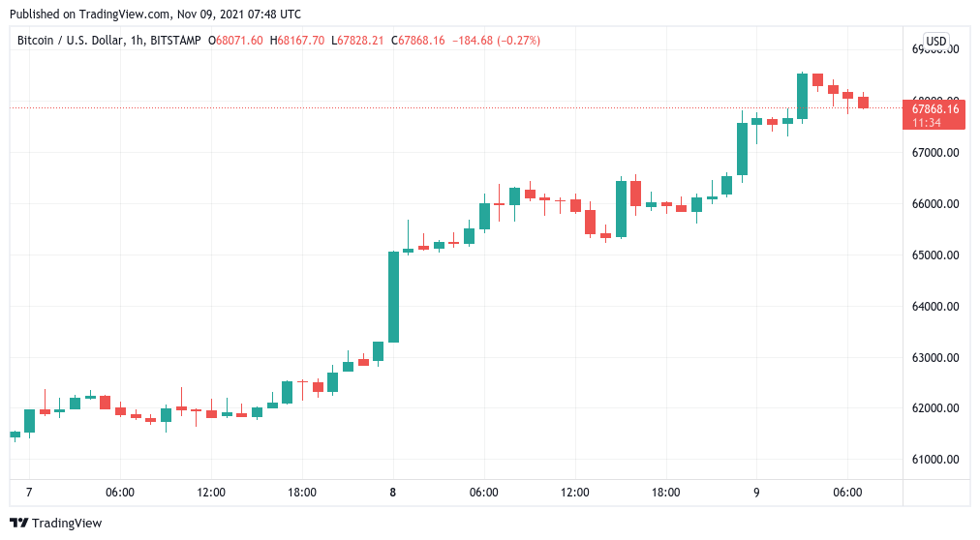Click the red 67868.16 current price label
The image size is (980, 540).
[935, 108]
